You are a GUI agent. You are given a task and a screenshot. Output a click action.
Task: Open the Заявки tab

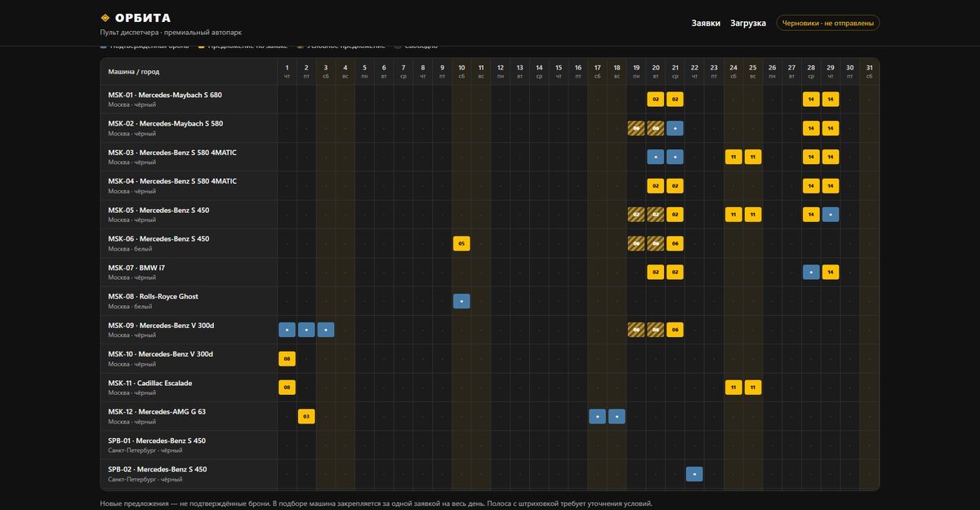pyautogui.click(x=706, y=23)
